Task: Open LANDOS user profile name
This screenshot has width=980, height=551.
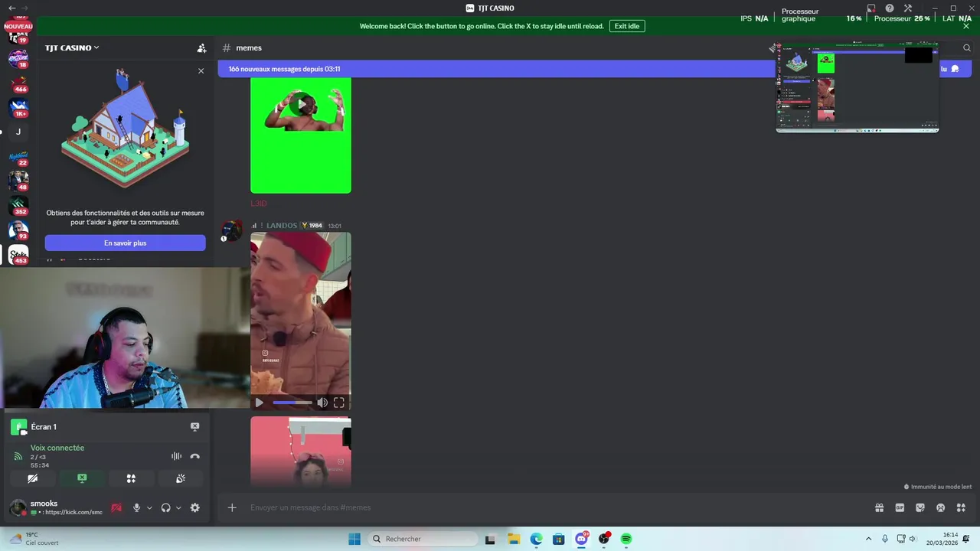Action: click(282, 226)
